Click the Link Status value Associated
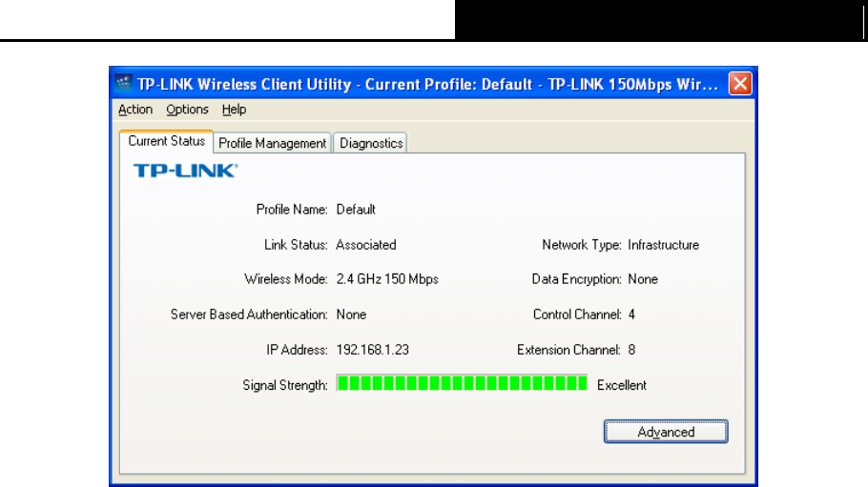The image size is (868, 487). coord(366,245)
